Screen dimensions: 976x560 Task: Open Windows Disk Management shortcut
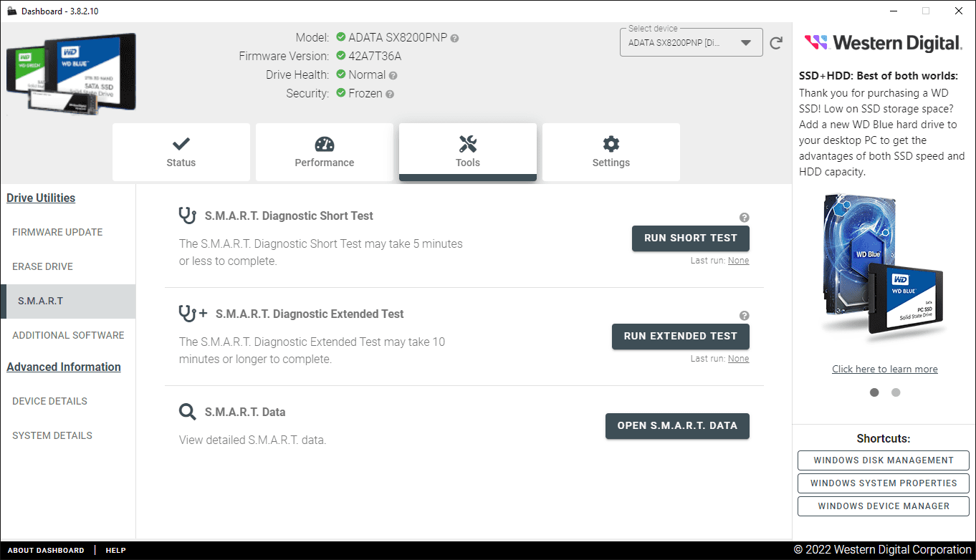(x=884, y=460)
